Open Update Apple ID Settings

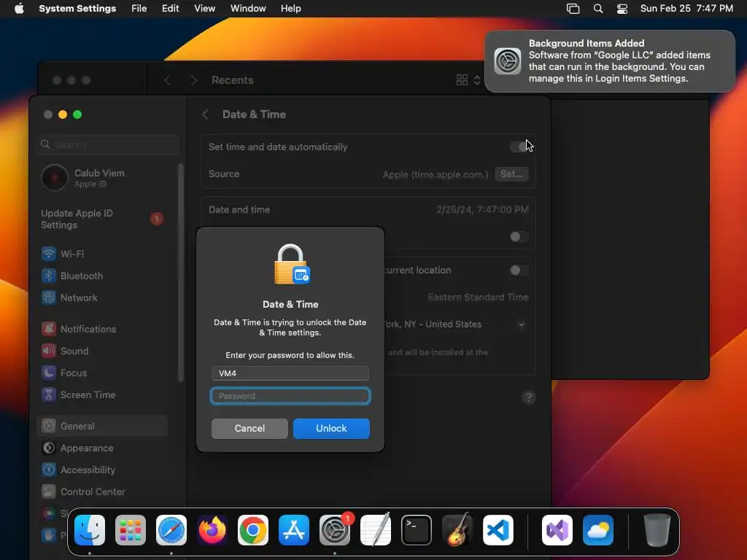click(x=102, y=219)
